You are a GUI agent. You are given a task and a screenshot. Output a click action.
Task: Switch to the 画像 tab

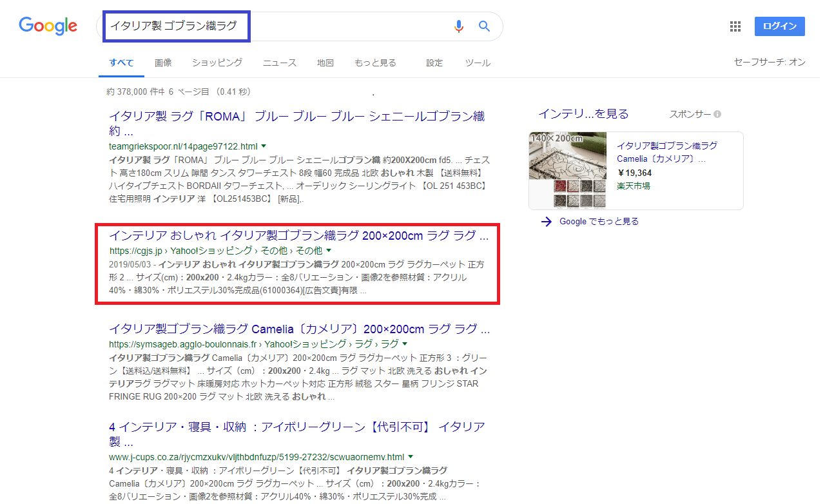[x=163, y=63]
